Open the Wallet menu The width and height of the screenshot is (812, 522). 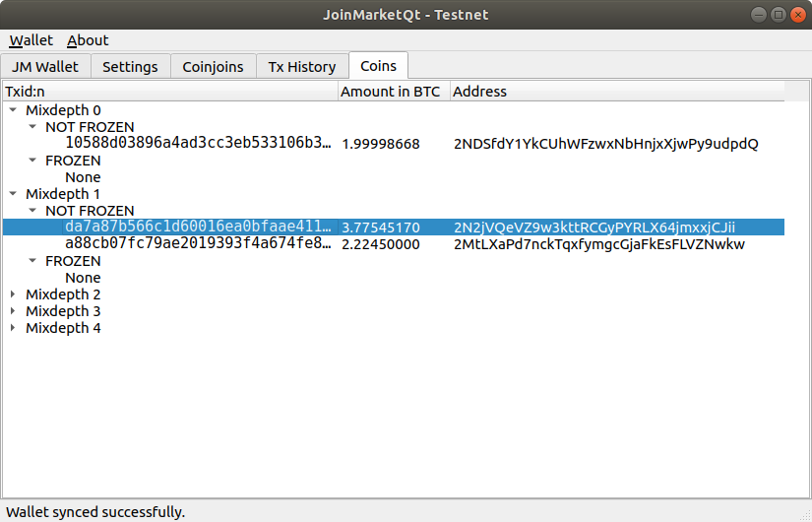pos(31,40)
